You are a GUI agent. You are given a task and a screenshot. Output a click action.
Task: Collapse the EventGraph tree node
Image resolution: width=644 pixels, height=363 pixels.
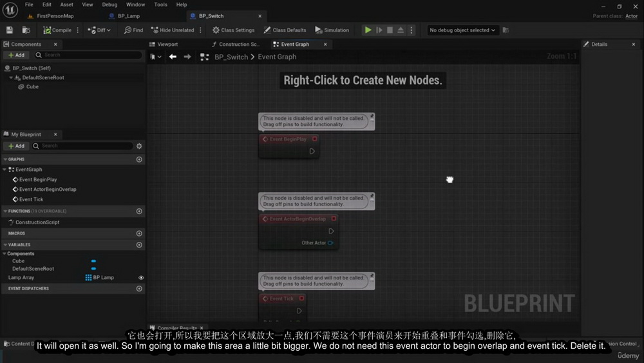[x=5, y=170]
